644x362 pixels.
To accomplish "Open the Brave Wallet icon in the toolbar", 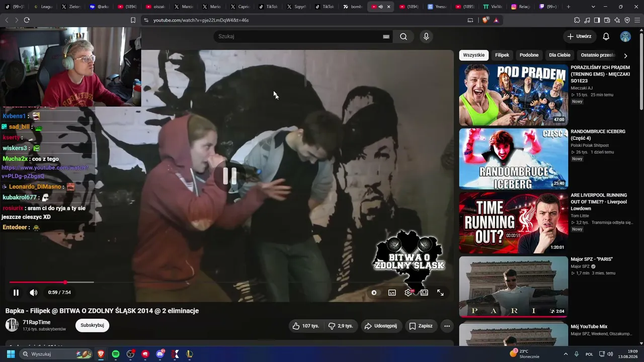I will (607, 20).
